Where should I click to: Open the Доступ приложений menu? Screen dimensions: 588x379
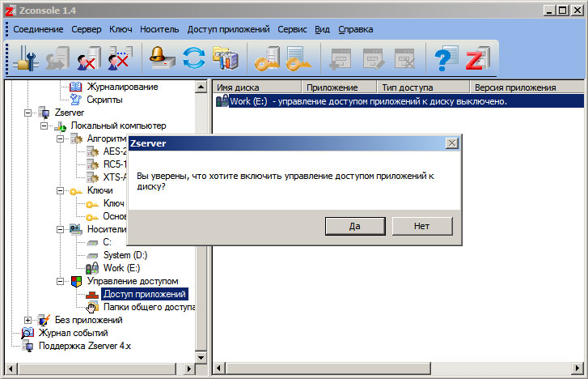point(228,29)
